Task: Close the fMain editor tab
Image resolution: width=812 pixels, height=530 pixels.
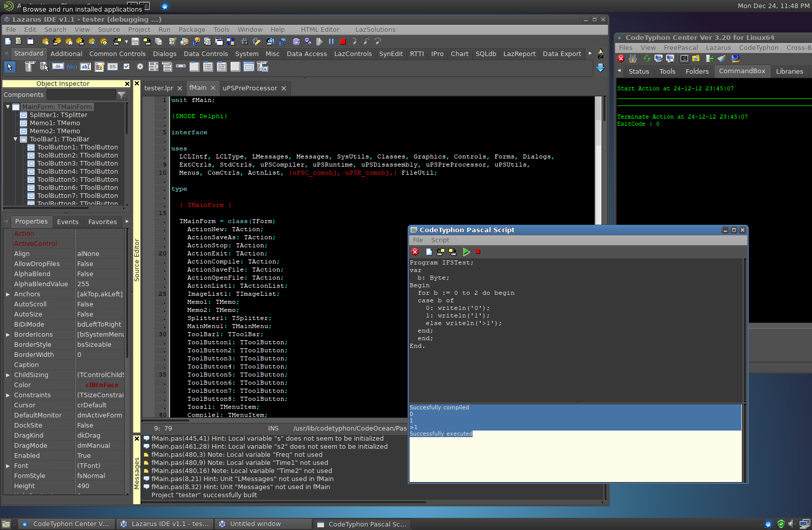Action: 213,88
